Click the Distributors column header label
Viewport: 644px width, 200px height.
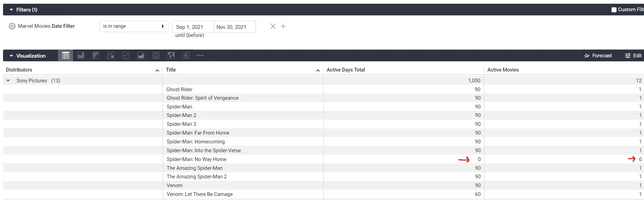(19, 70)
